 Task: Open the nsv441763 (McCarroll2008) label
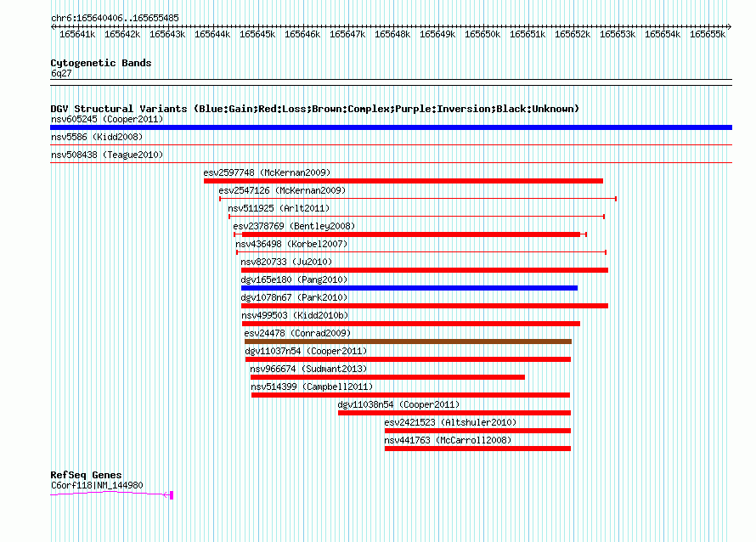(x=448, y=440)
